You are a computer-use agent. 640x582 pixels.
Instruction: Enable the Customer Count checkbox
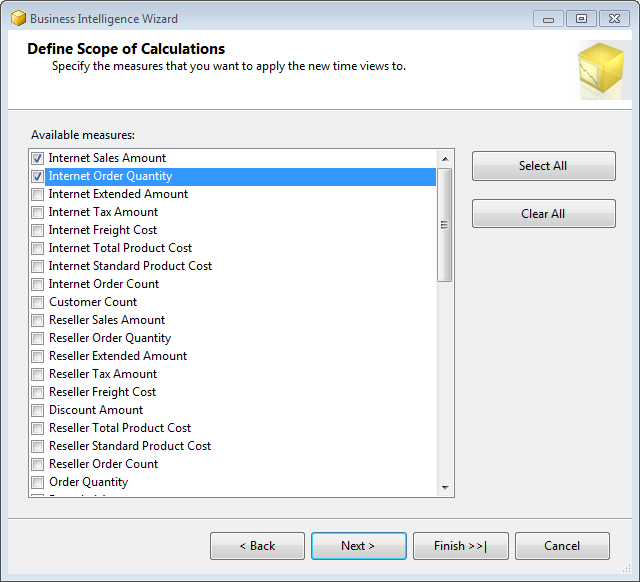pyautogui.click(x=38, y=302)
